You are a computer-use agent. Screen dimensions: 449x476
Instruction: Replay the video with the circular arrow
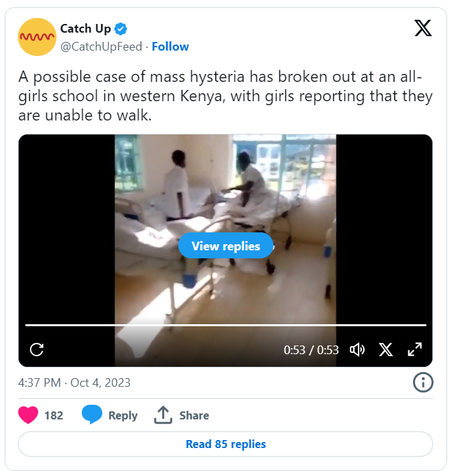[x=37, y=350]
